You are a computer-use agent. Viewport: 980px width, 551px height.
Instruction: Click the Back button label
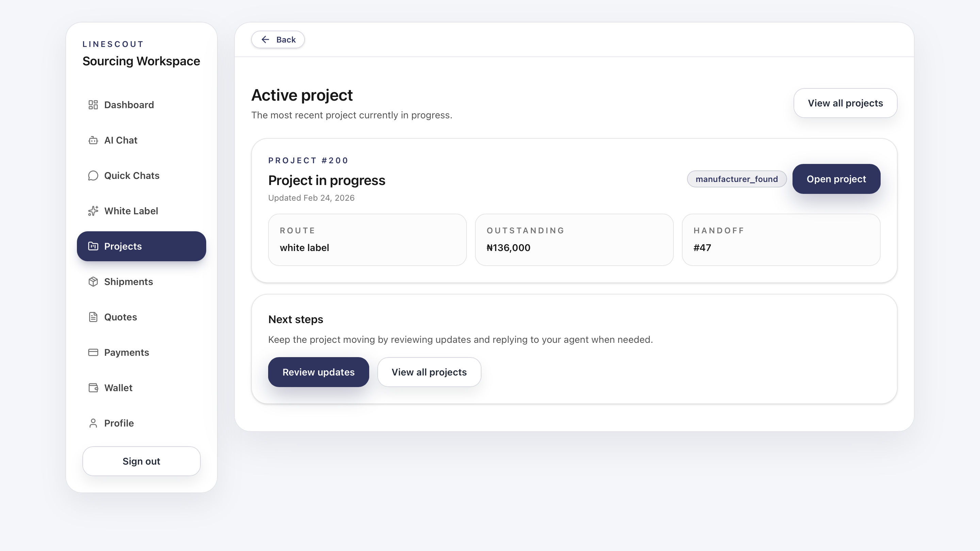click(286, 39)
